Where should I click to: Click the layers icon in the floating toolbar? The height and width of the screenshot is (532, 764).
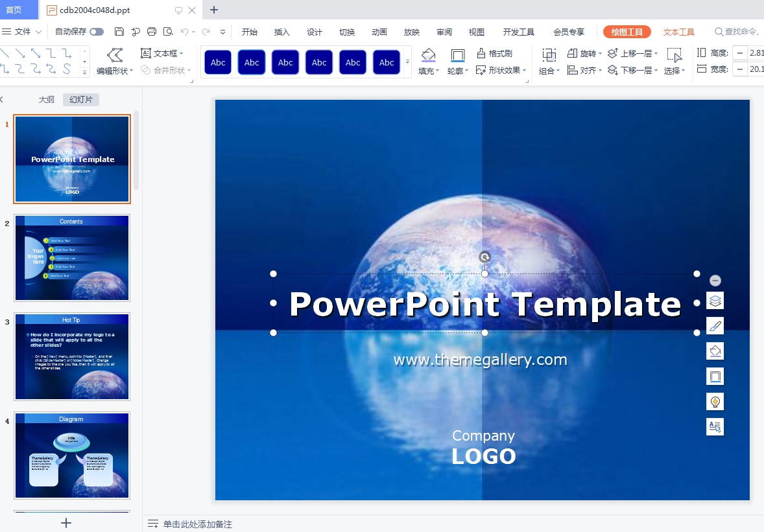pos(715,301)
